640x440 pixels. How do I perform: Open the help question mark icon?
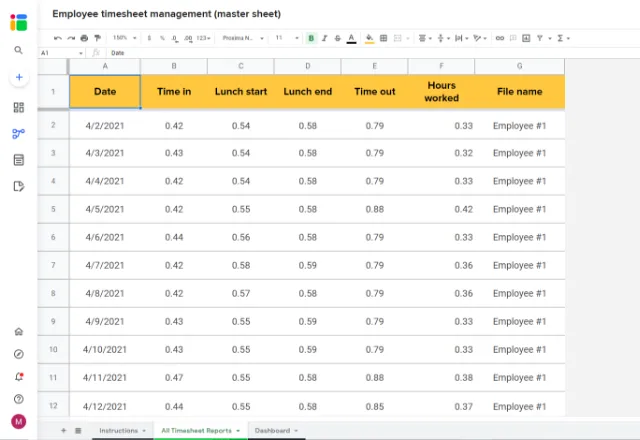[18, 398]
